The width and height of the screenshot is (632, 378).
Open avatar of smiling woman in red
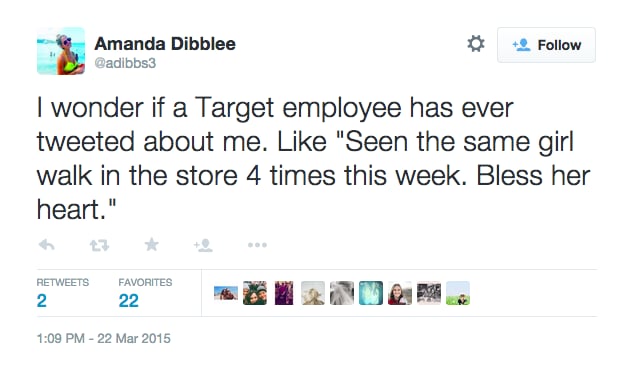400,293
